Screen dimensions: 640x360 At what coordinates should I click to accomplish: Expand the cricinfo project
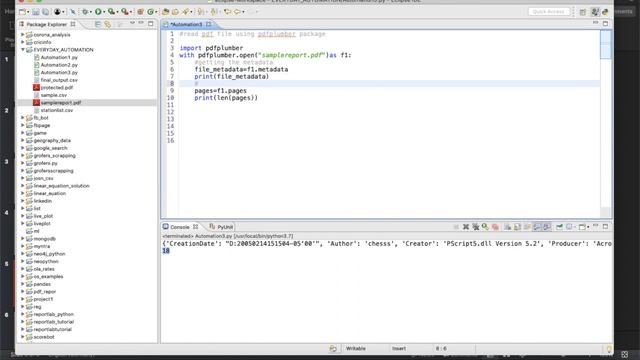point(23,42)
